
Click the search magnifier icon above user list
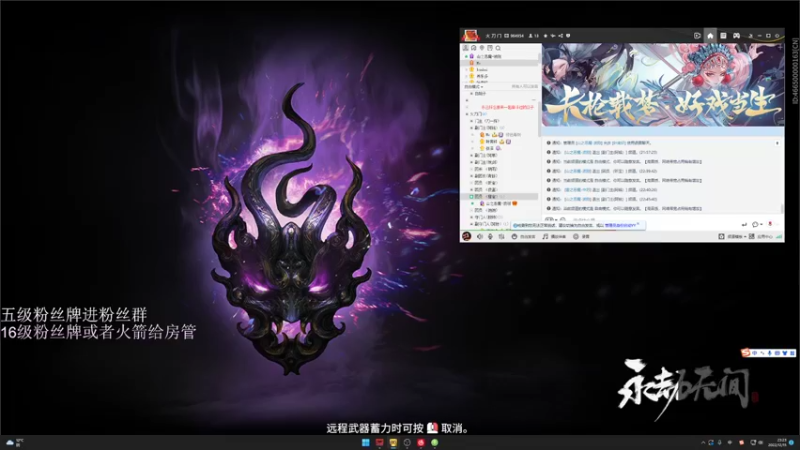[498, 48]
